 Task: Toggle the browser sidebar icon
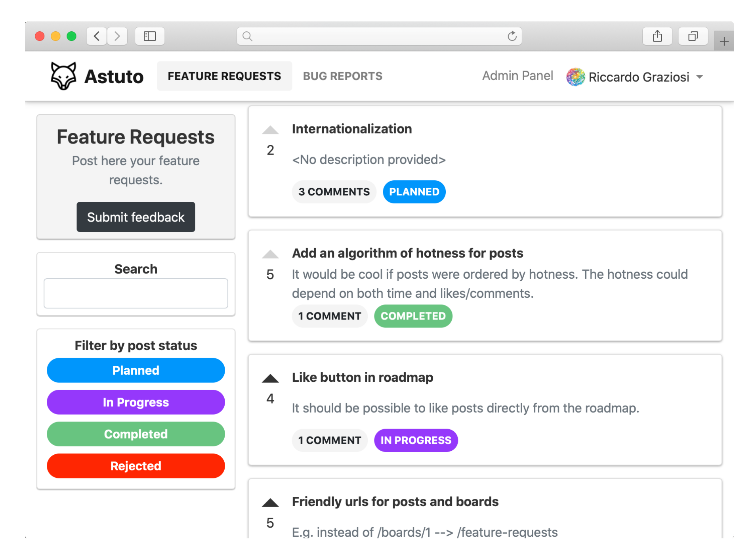pyautogui.click(x=149, y=36)
